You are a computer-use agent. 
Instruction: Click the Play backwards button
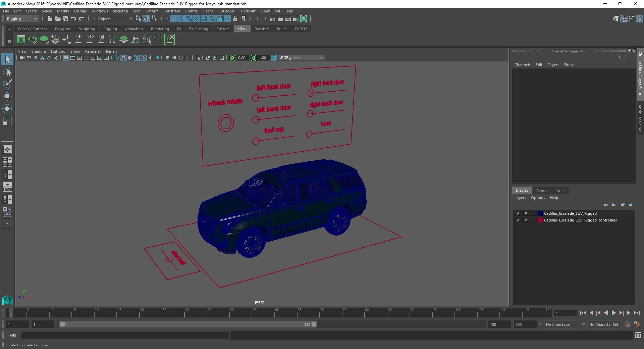(606, 313)
